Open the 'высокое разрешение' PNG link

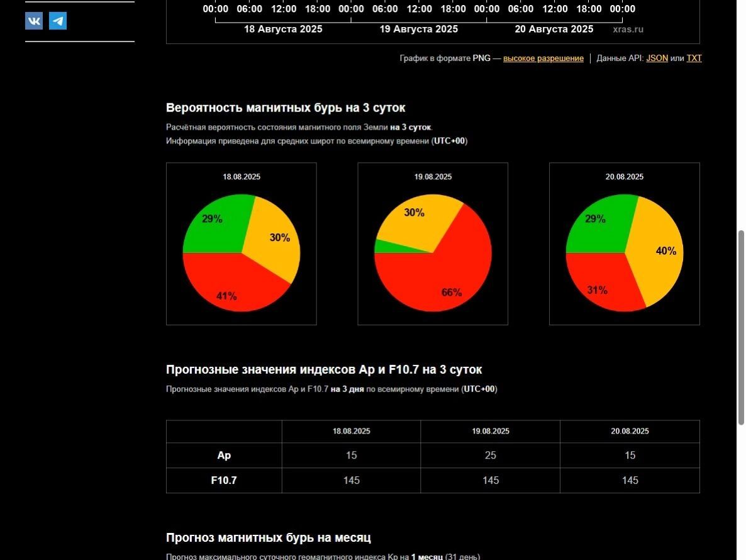point(543,59)
